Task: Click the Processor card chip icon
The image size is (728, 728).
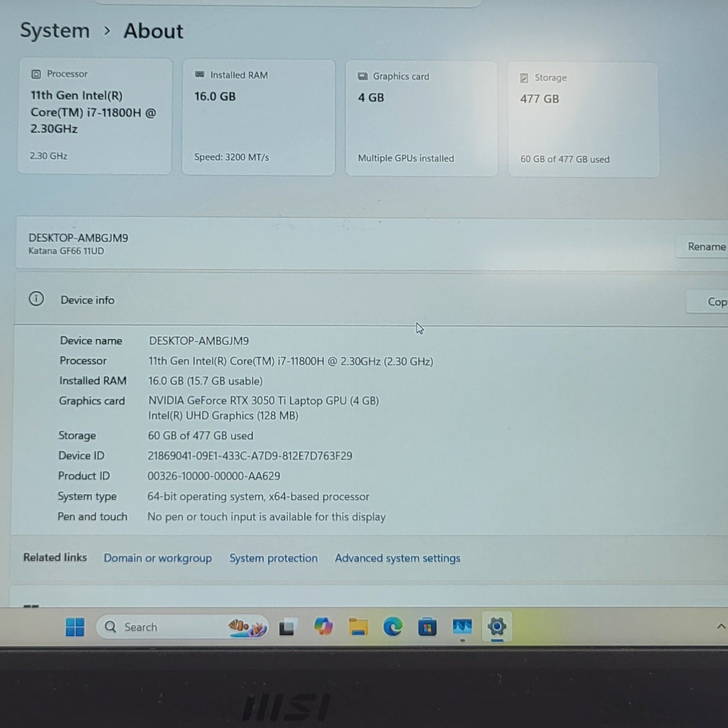Action: (x=36, y=74)
